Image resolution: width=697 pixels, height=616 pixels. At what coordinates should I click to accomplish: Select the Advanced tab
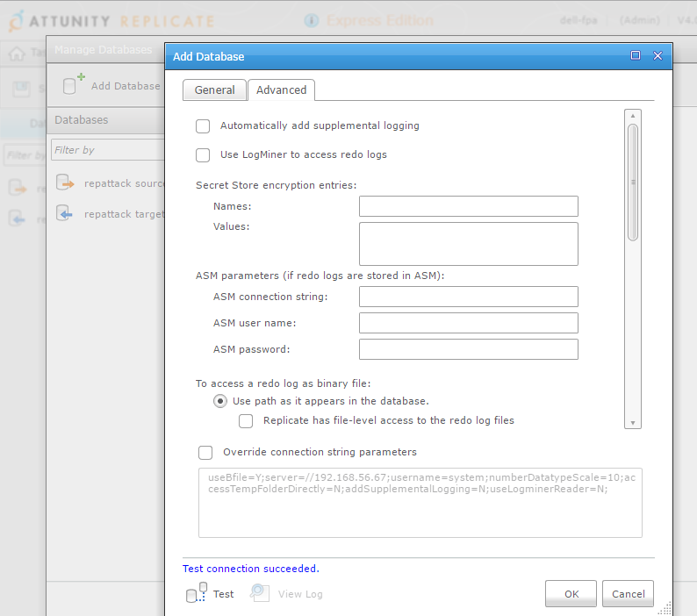click(x=282, y=90)
